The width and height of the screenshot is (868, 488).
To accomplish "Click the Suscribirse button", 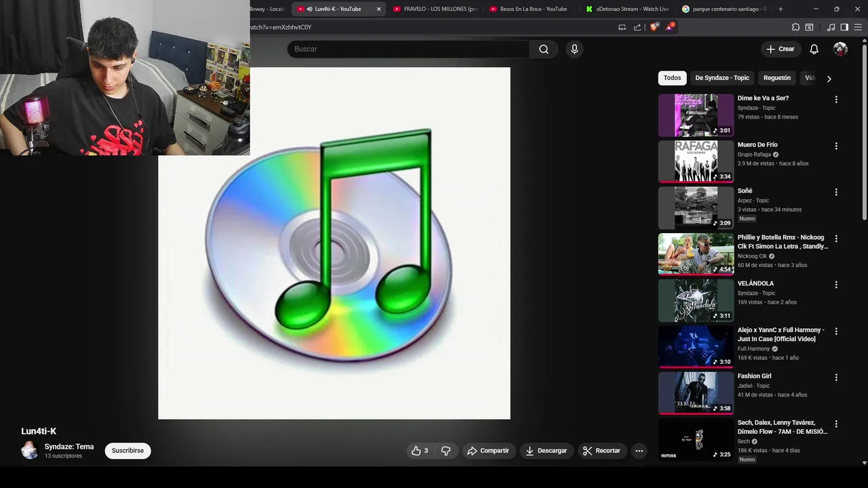I will [x=127, y=451].
